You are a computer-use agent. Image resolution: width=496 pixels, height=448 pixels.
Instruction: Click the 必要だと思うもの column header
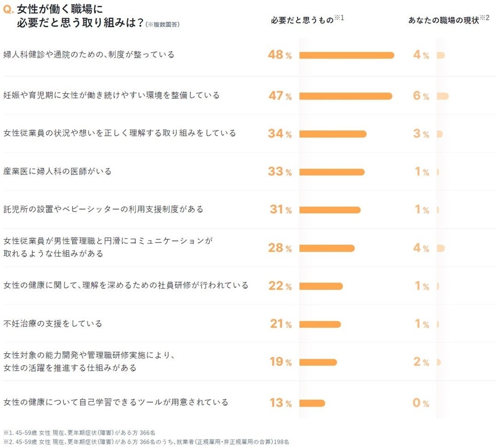coord(302,20)
